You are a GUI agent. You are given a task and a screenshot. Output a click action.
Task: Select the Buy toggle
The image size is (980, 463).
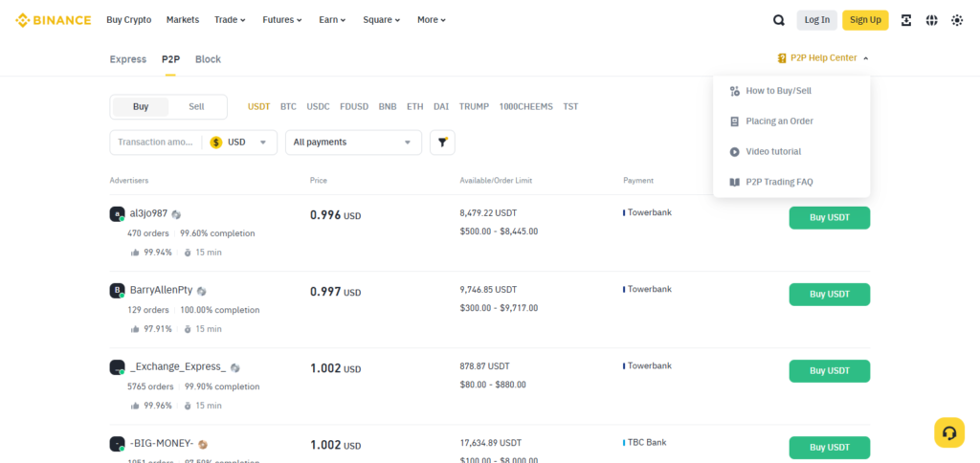(x=141, y=107)
